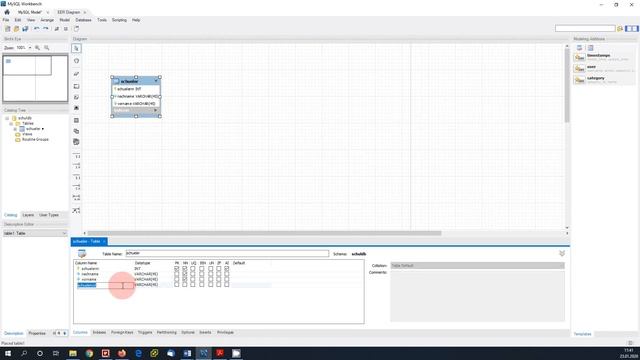Collapse table editor header with double chevron
The width and height of the screenshot is (640, 360).
click(562, 253)
